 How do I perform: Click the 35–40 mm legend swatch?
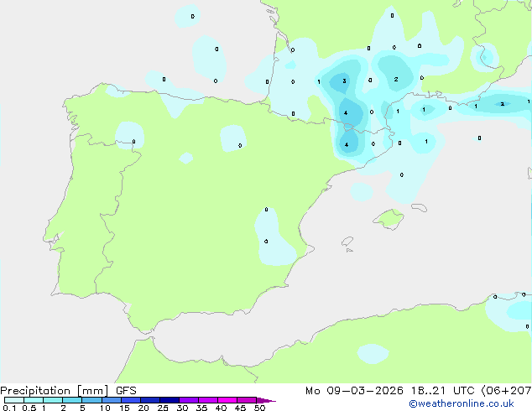207,400
